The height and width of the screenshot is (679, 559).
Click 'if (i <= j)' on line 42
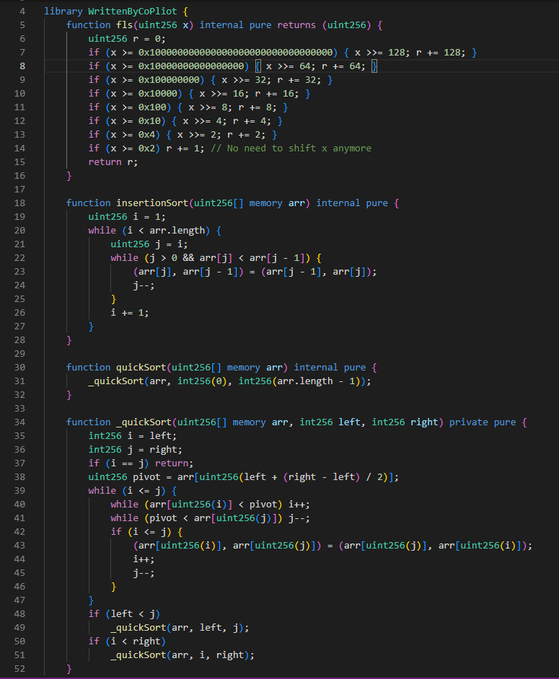(141, 532)
